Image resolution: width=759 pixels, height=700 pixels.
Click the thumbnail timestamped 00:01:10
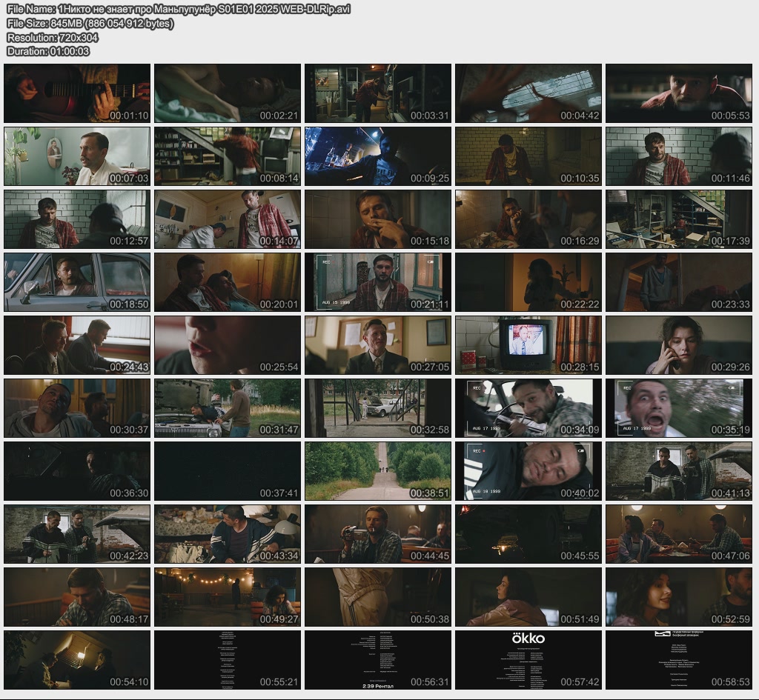(77, 93)
